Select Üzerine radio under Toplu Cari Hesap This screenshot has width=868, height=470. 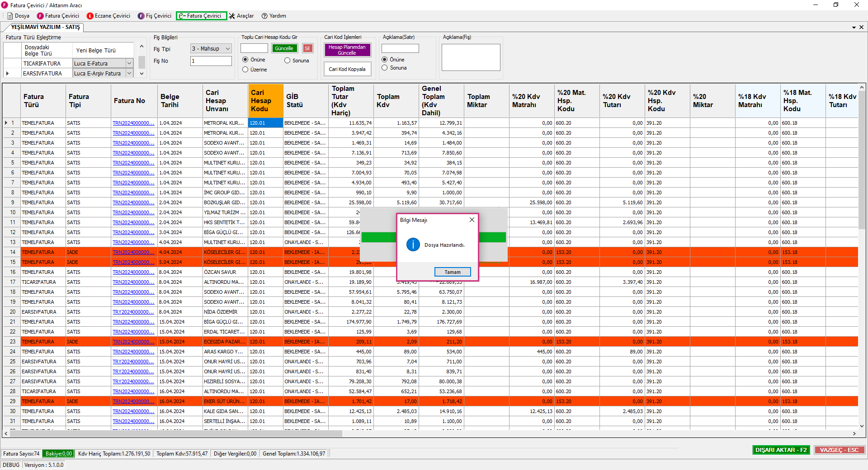point(245,70)
